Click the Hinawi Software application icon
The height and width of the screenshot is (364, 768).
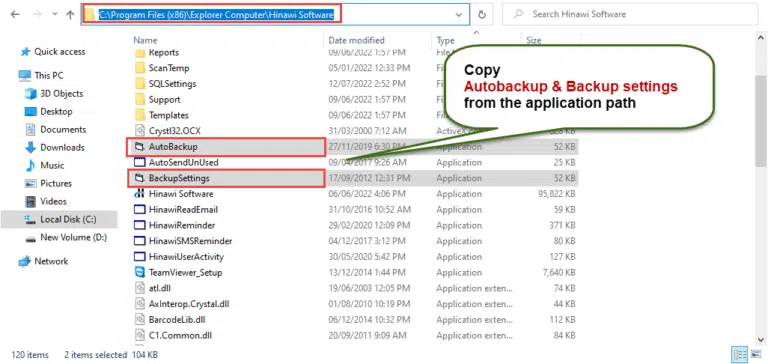tap(140, 194)
